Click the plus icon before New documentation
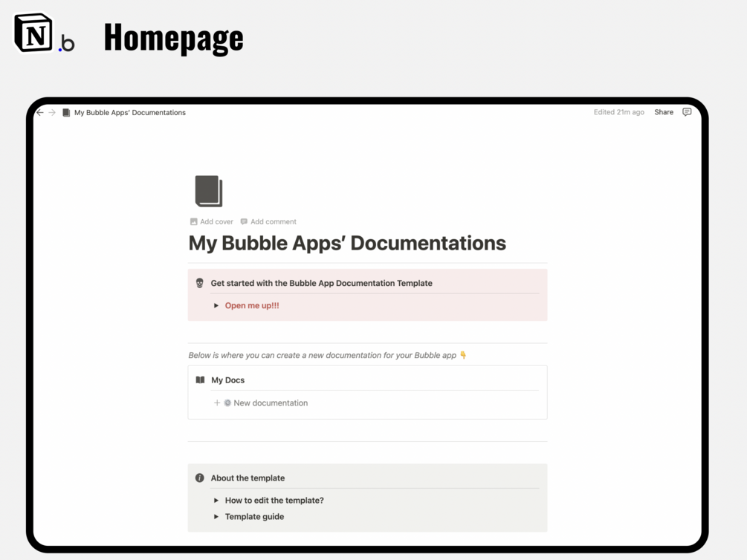The width and height of the screenshot is (747, 560). pyautogui.click(x=217, y=403)
